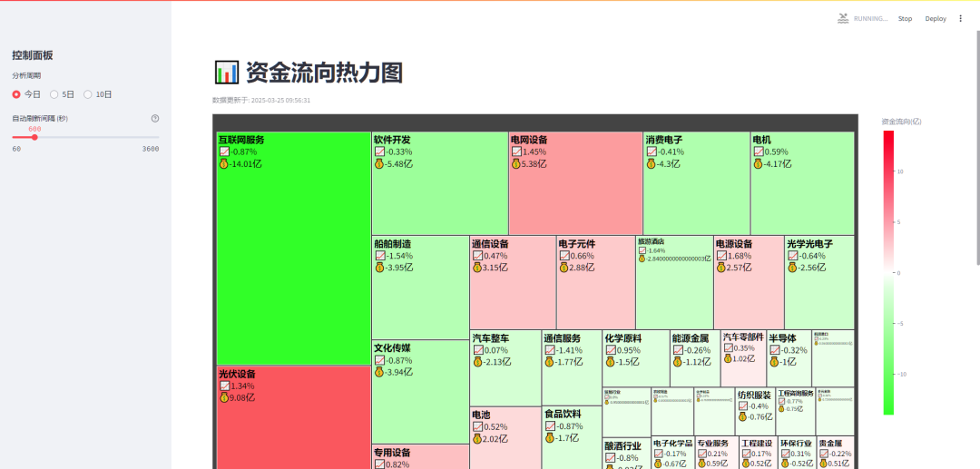Image resolution: width=980 pixels, height=469 pixels.
Task: Select the 电机 treemap block
Action: coord(802,183)
